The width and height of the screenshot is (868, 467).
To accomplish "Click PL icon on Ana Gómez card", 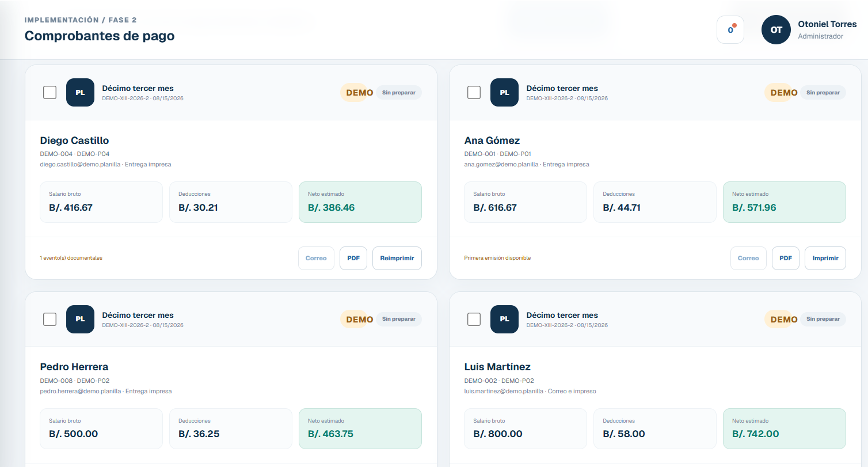I will [504, 92].
